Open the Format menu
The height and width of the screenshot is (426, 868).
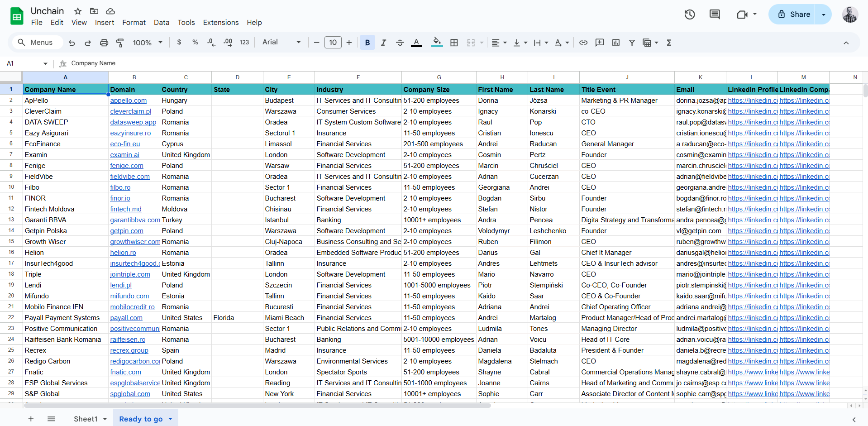pos(134,23)
